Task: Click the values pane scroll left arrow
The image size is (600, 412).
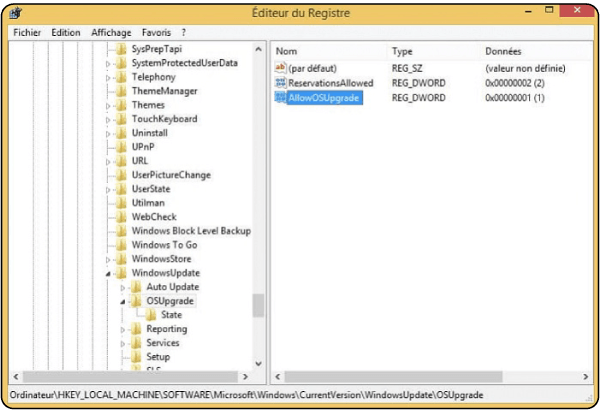Action: pyautogui.click(x=278, y=377)
